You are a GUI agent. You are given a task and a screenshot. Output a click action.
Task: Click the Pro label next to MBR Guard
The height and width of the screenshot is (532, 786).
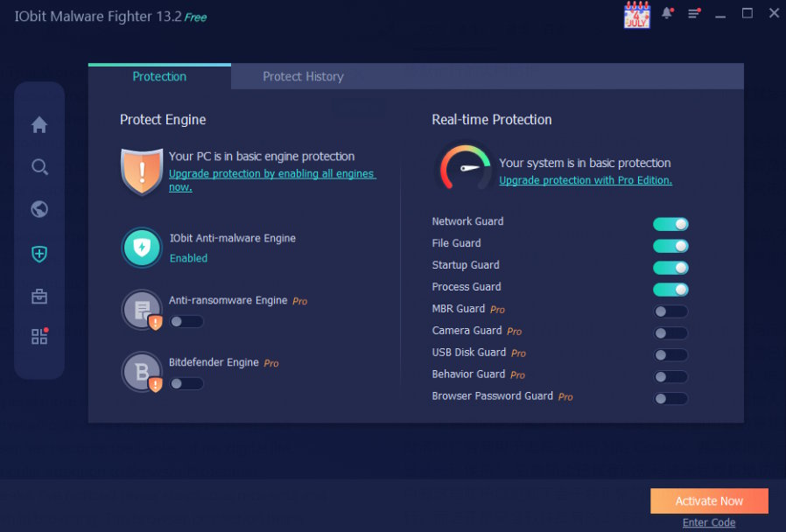497,310
